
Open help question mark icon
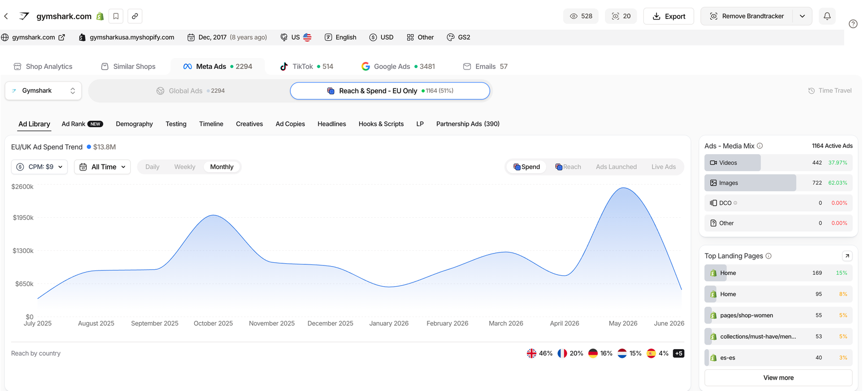pos(853,24)
